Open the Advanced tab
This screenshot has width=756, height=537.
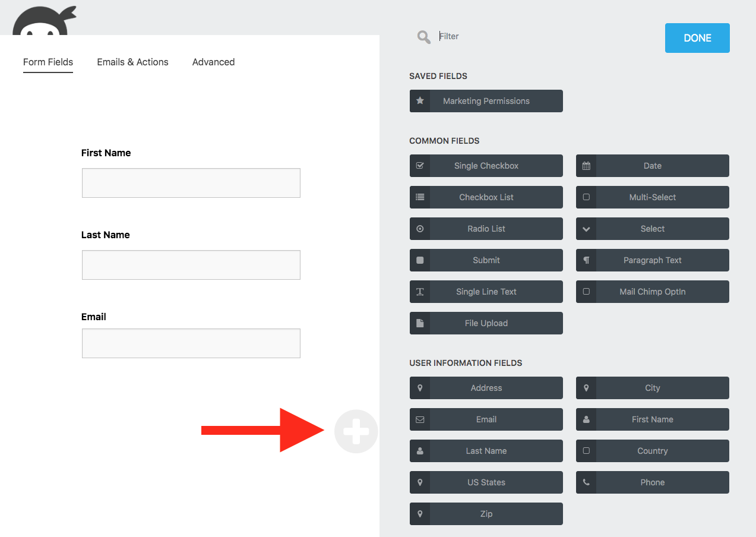coord(213,62)
